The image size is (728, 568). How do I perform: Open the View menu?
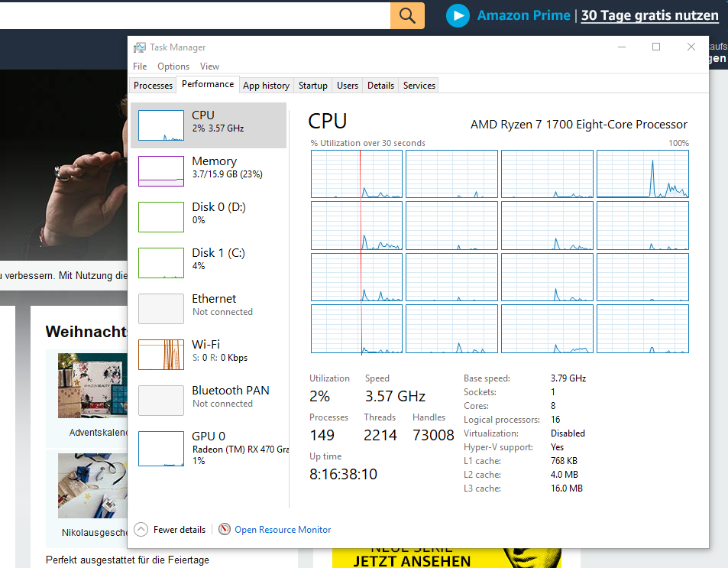coord(209,67)
